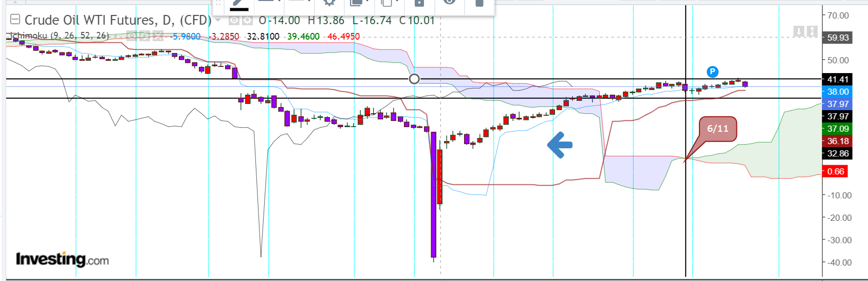Open dropdown arrow next to (CFD) title
Image resolution: width=868 pixels, height=281 pixels.
click(x=218, y=20)
